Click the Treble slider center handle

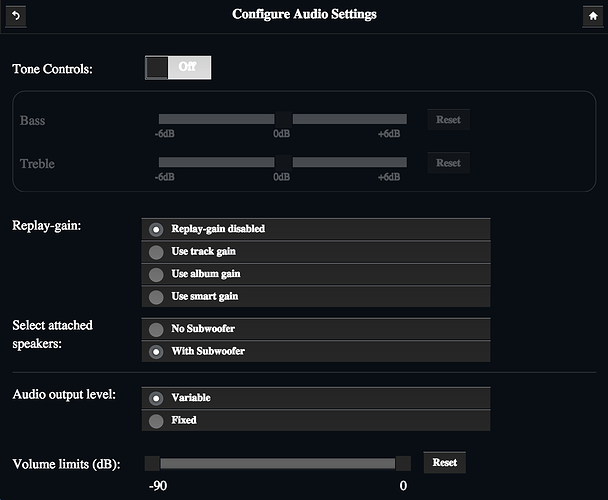pyautogui.click(x=283, y=162)
